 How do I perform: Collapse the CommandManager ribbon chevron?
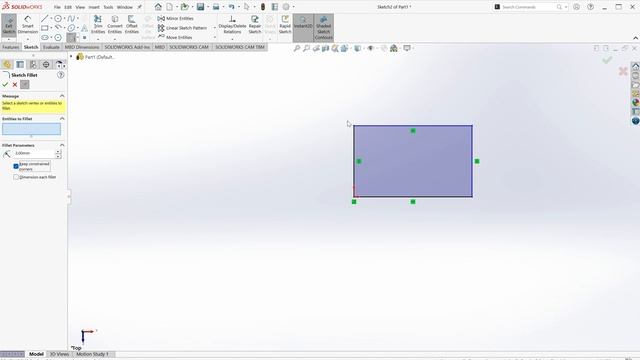coord(636,38)
